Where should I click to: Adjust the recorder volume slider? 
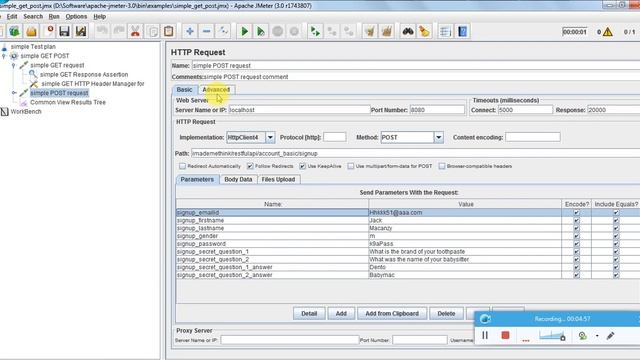pyautogui.click(x=552, y=336)
